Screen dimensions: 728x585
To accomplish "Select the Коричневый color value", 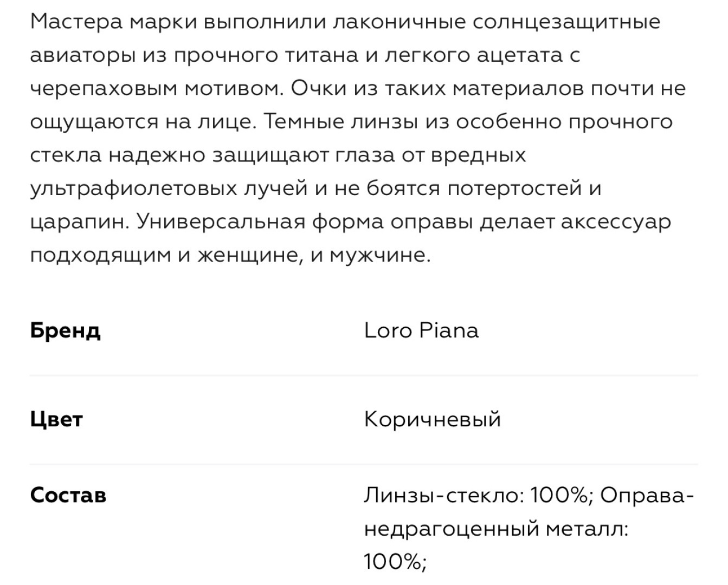I will click(432, 419).
